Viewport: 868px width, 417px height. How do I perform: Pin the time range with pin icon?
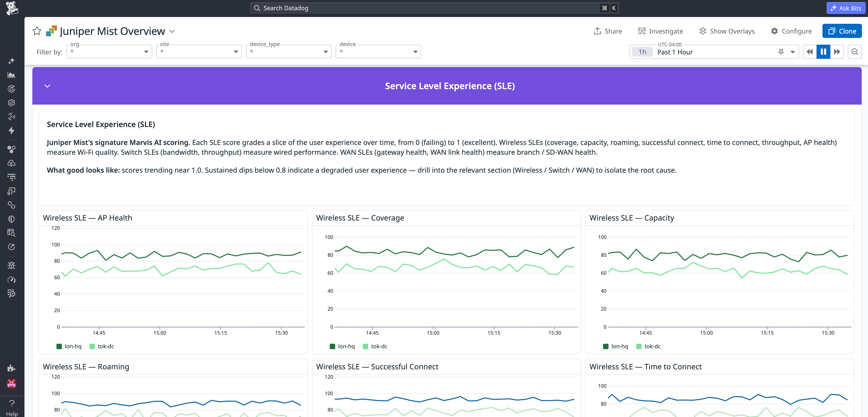(x=781, y=52)
